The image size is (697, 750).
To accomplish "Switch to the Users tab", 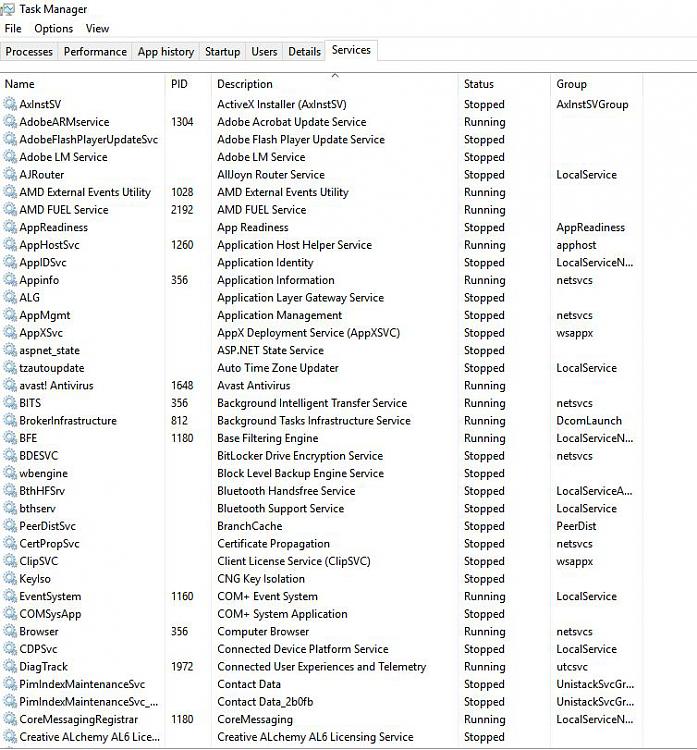I will (x=264, y=51).
